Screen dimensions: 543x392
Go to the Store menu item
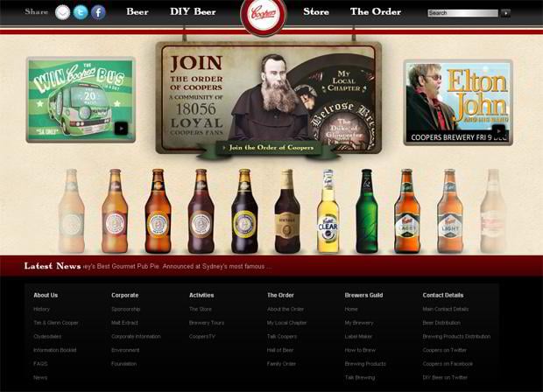pyautogui.click(x=316, y=12)
